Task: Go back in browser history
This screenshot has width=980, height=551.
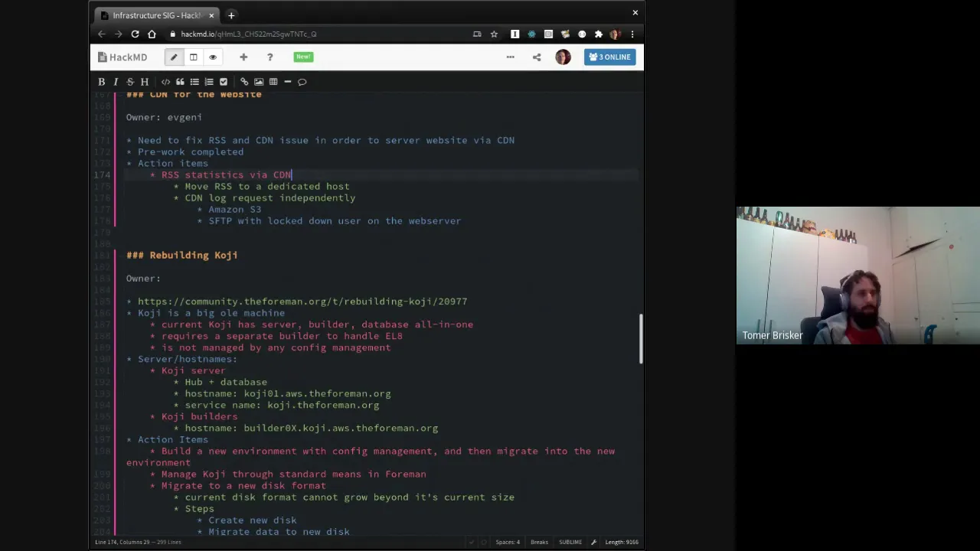Action: point(102,34)
